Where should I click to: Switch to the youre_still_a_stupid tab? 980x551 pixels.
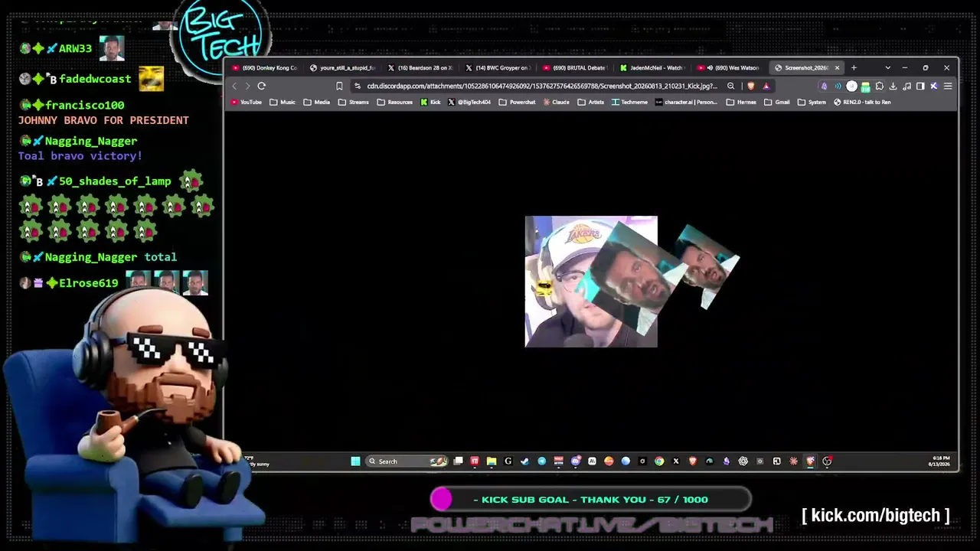click(342, 68)
